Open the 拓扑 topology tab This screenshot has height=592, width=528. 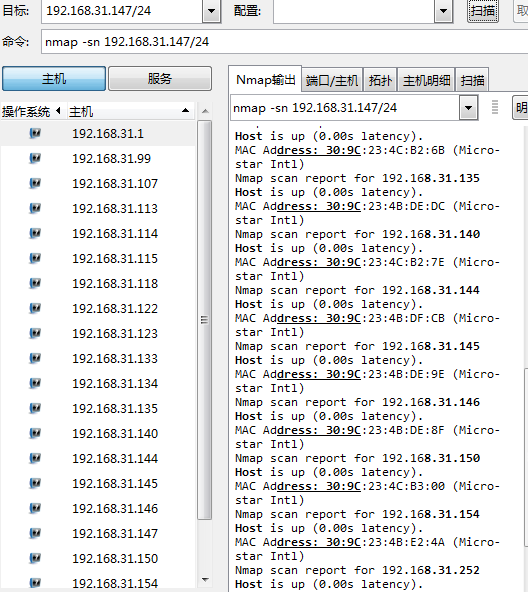pos(380,80)
